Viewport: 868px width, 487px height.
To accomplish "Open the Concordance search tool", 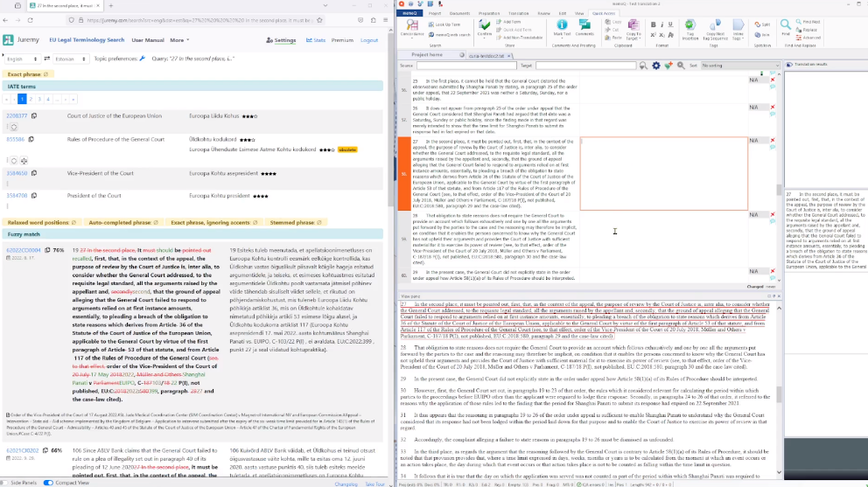I will pos(412,27).
